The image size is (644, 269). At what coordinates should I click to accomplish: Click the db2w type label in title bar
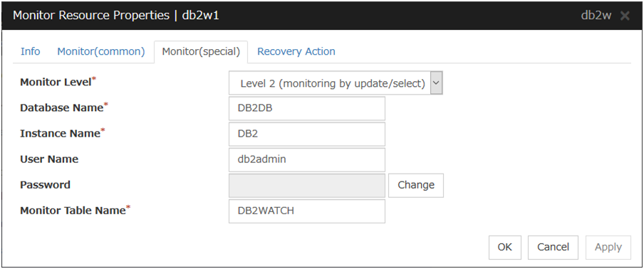[x=596, y=16]
